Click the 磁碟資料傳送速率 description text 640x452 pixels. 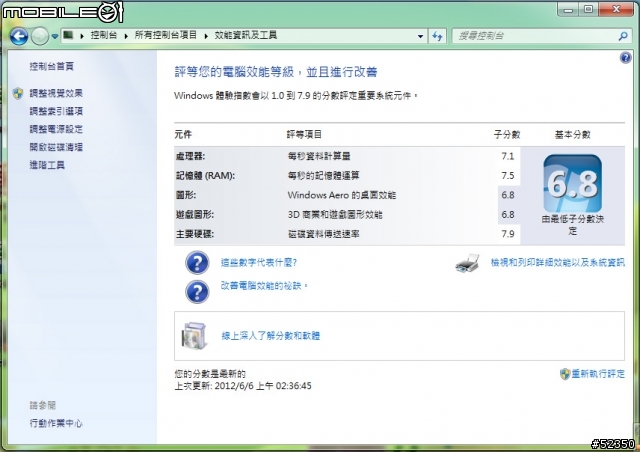(323, 234)
